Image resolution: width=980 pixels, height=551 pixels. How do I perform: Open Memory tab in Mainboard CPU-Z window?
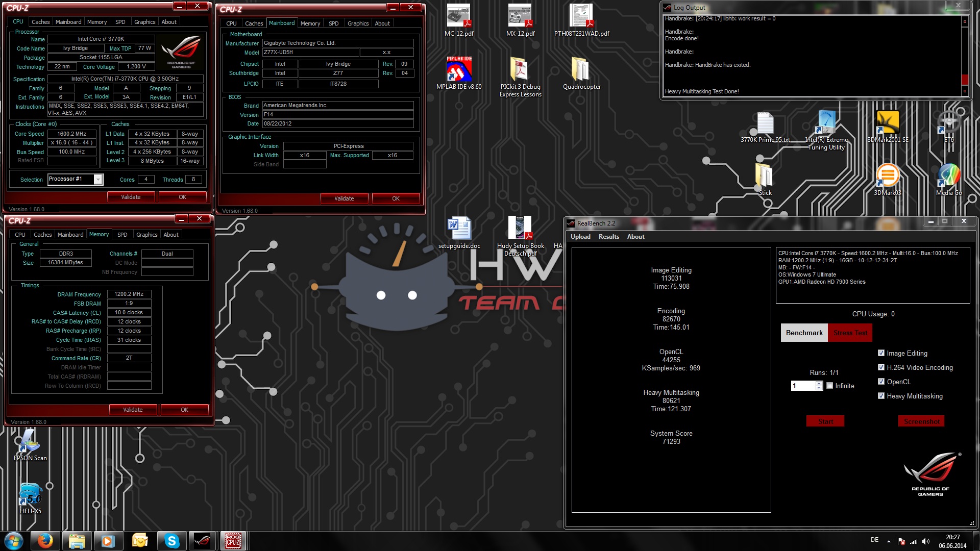(310, 23)
